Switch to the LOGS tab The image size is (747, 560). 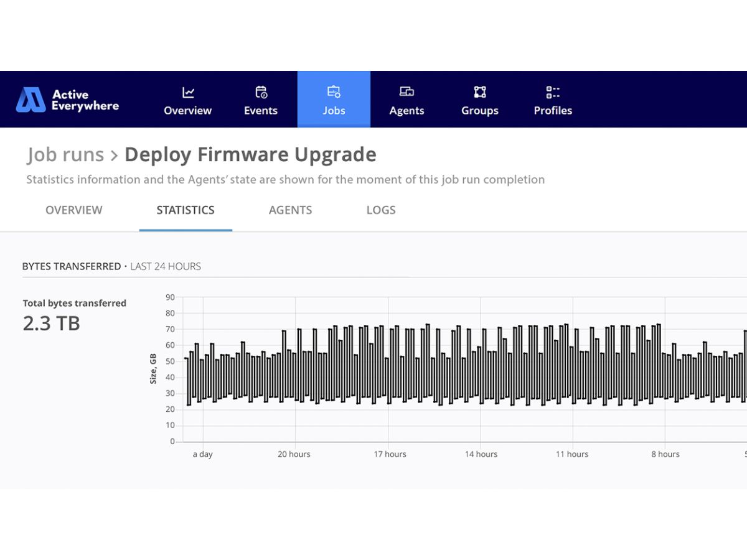[x=381, y=210]
